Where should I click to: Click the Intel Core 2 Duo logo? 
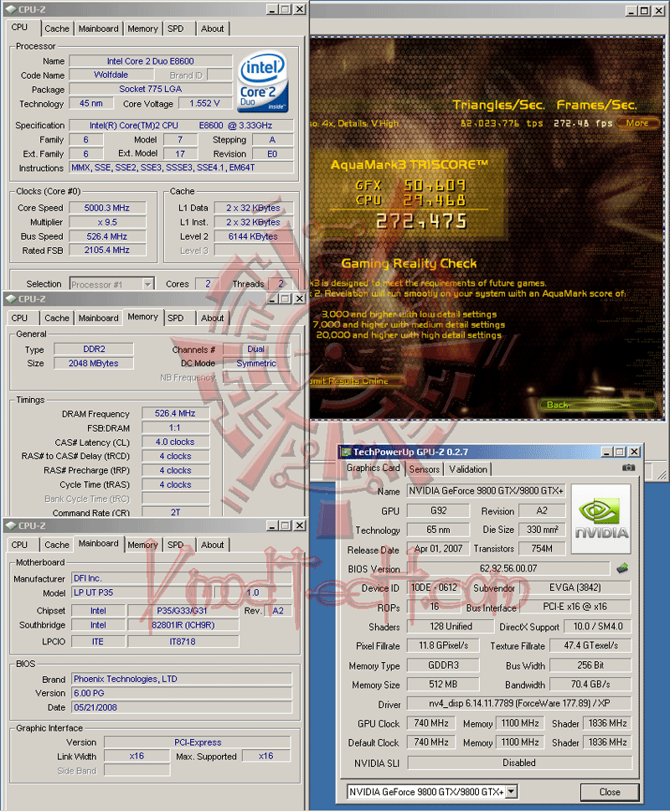point(263,81)
